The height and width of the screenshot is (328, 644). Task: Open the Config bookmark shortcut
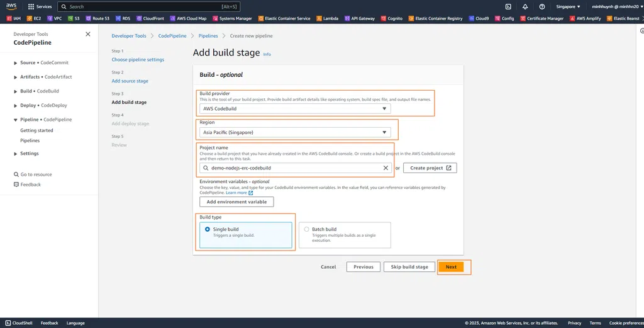[x=504, y=18]
